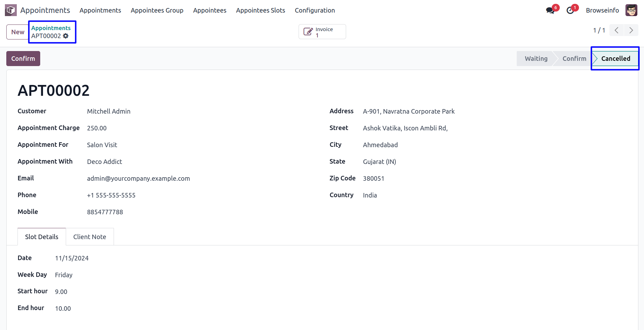Open the Appointees Slots menu
The height and width of the screenshot is (330, 644).
pyautogui.click(x=260, y=10)
